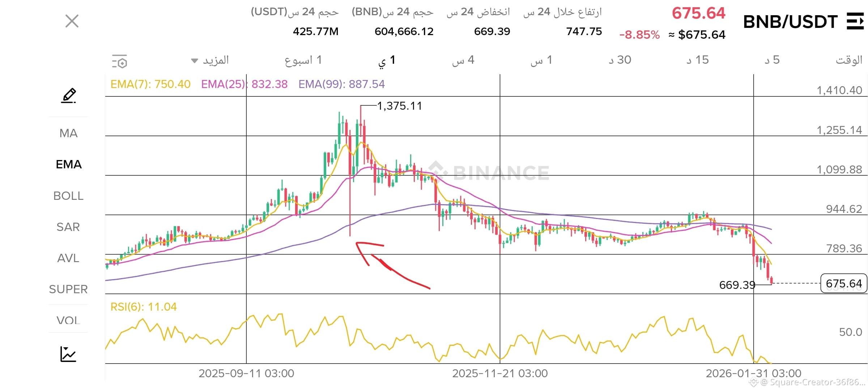
Task: Select the drawing pencil tool
Action: 68,96
